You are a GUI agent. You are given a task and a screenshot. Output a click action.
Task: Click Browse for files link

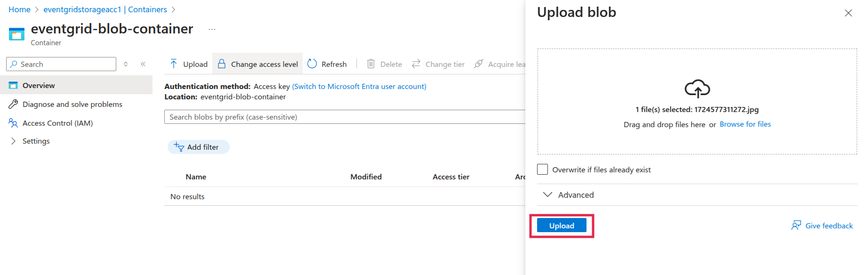tap(745, 124)
